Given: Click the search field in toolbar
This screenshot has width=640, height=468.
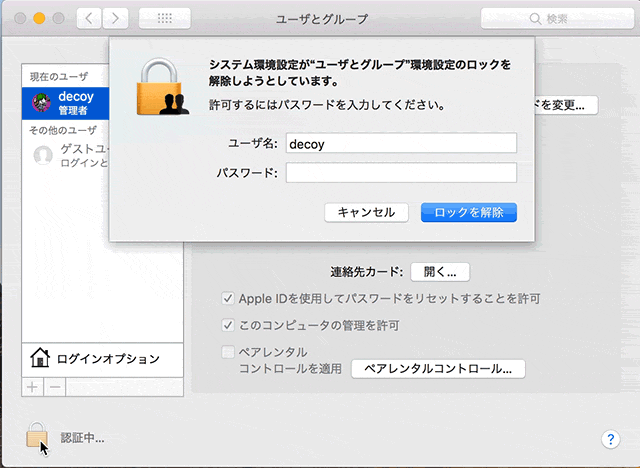Looking at the screenshot, I should pos(558,18).
